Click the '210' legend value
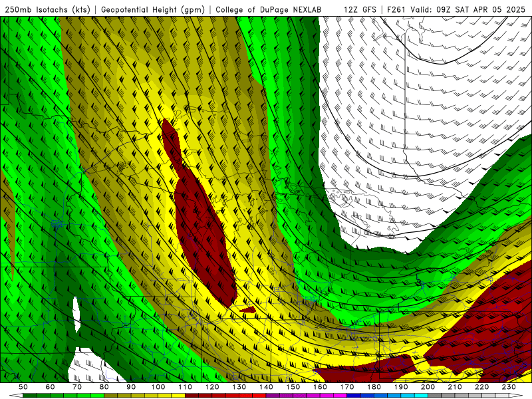The height and width of the screenshot is (399, 532). click(x=455, y=387)
